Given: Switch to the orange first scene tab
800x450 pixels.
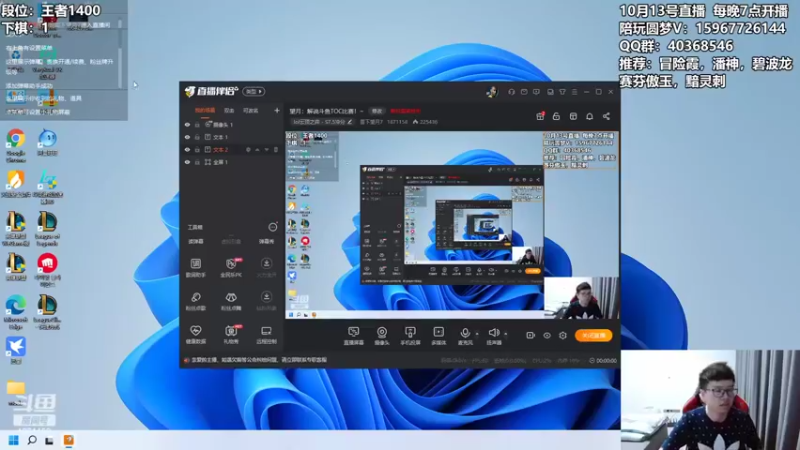Looking at the screenshot, I should point(205,110).
